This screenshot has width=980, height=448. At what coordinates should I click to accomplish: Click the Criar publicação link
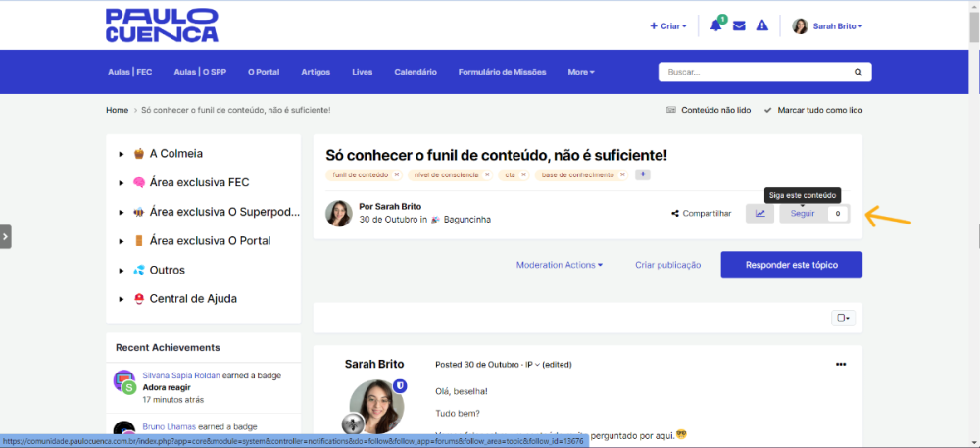(x=668, y=265)
